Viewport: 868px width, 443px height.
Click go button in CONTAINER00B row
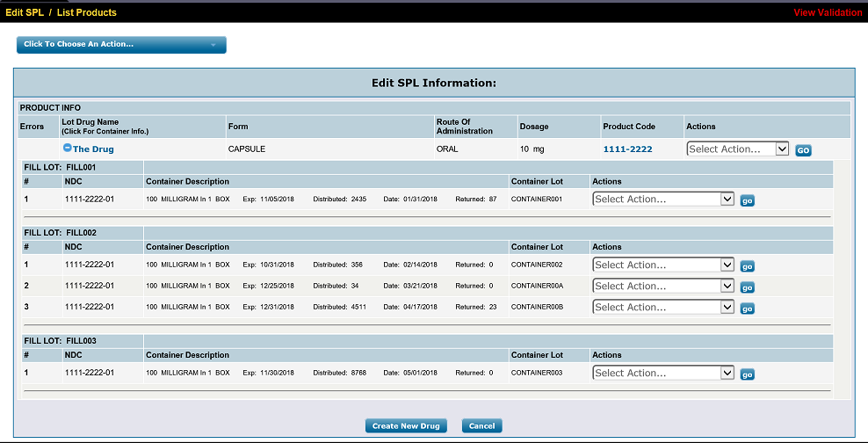748,309
